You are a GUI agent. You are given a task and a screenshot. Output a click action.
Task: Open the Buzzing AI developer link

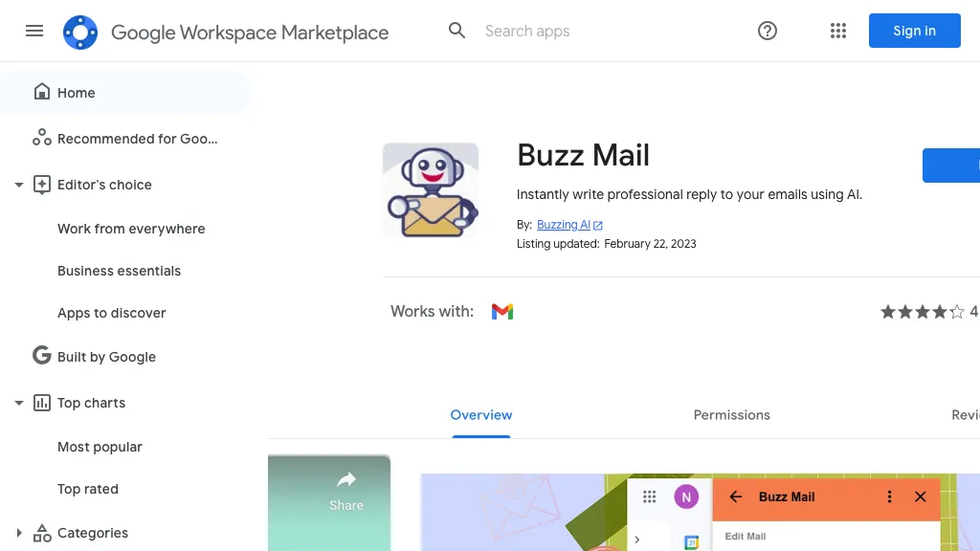[564, 224]
